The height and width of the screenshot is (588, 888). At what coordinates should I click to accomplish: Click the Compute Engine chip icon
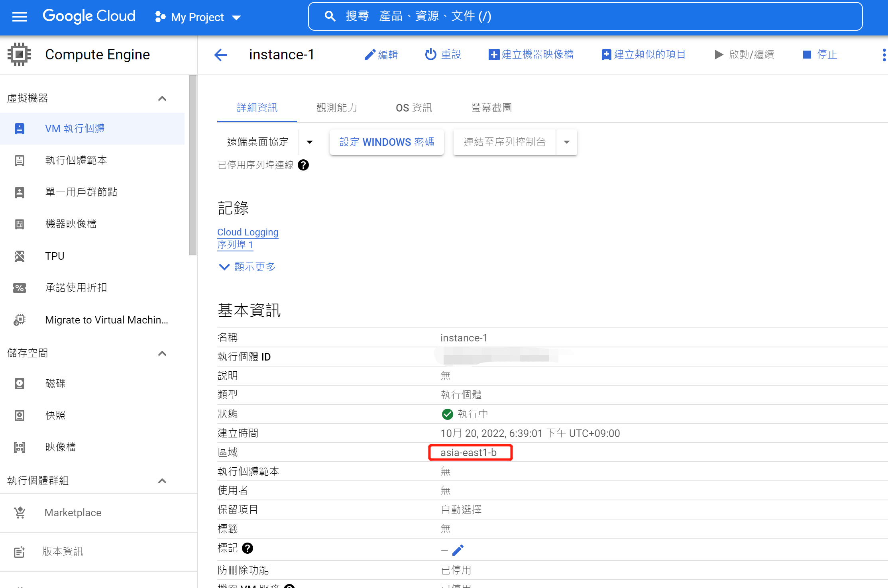19,54
